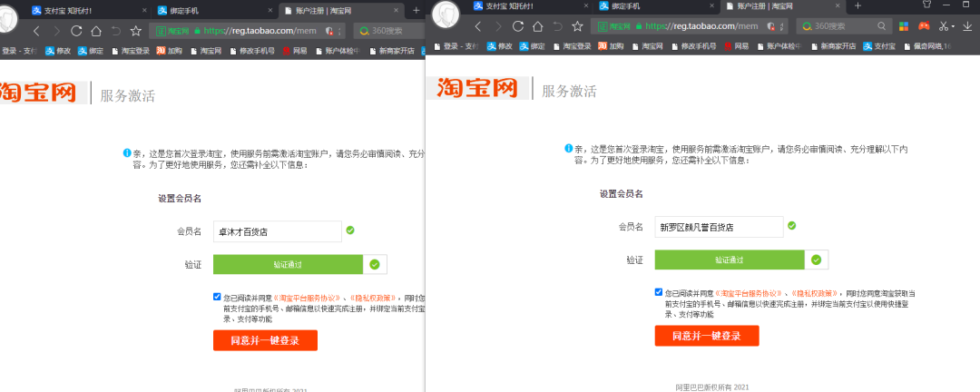Reload the page in right browser window

tap(518, 26)
